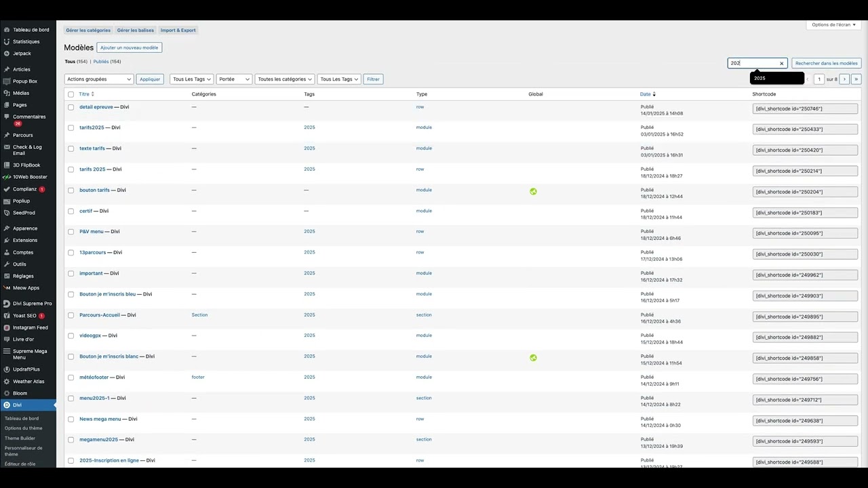Click the global icon on the Bouton je m'inscris blanc row
The image size is (868, 488).
tap(533, 358)
